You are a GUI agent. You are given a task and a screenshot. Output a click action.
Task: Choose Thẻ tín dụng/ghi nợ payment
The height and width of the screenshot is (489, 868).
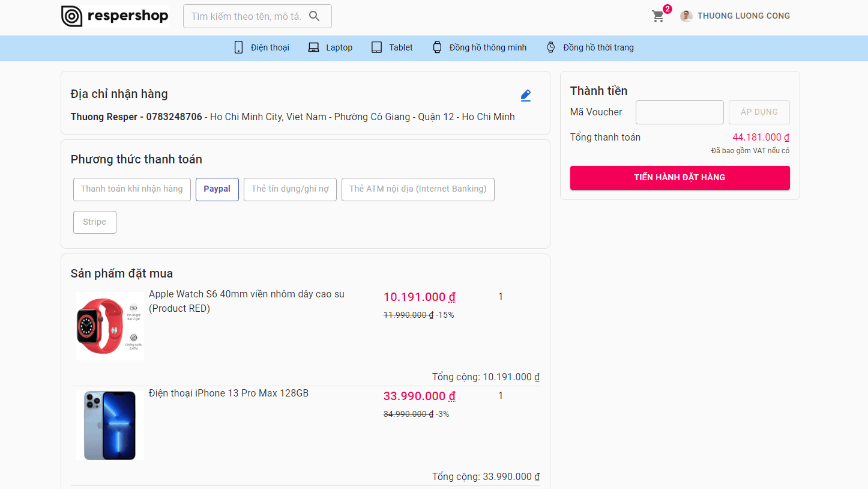coord(290,189)
